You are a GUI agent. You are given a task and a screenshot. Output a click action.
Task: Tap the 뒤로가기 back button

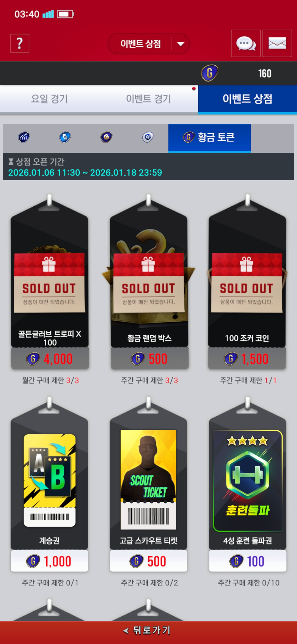click(x=148, y=630)
